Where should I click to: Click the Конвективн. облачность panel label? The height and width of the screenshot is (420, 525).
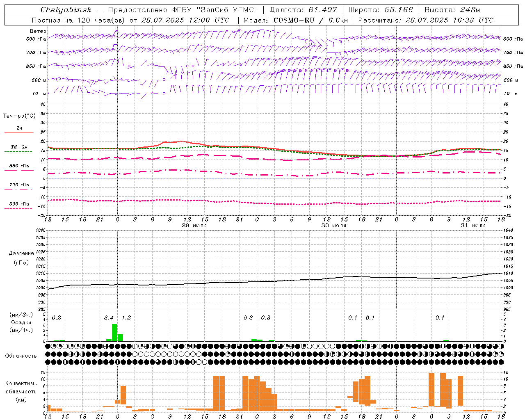point(21,391)
